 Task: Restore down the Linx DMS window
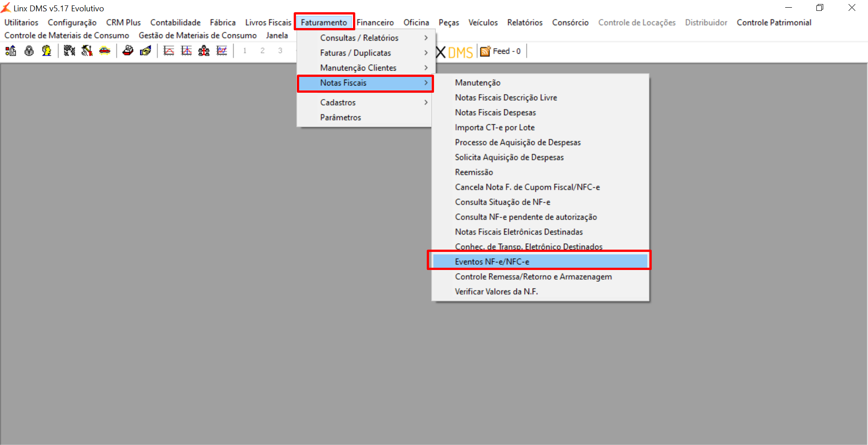tap(820, 8)
